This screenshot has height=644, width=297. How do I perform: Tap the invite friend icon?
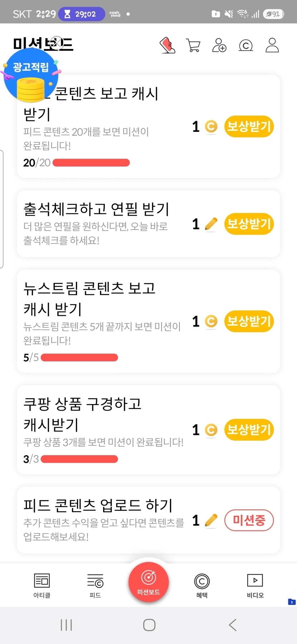(x=219, y=45)
